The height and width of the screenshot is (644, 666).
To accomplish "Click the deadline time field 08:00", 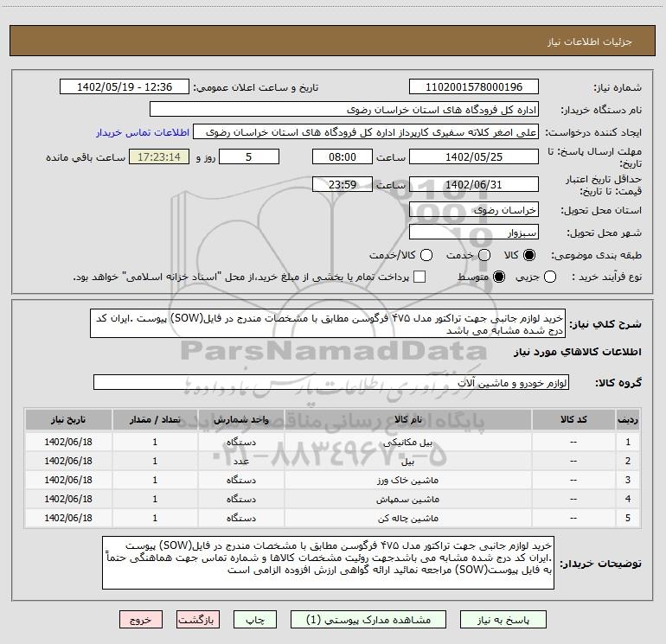I will (343, 156).
